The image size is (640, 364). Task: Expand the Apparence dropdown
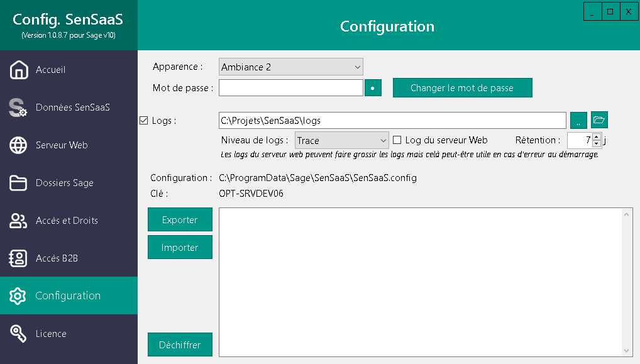click(357, 67)
